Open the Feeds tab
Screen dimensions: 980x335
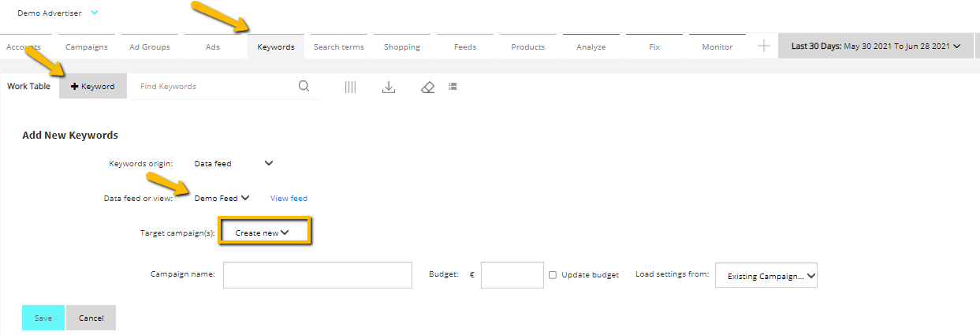click(465, 47)
